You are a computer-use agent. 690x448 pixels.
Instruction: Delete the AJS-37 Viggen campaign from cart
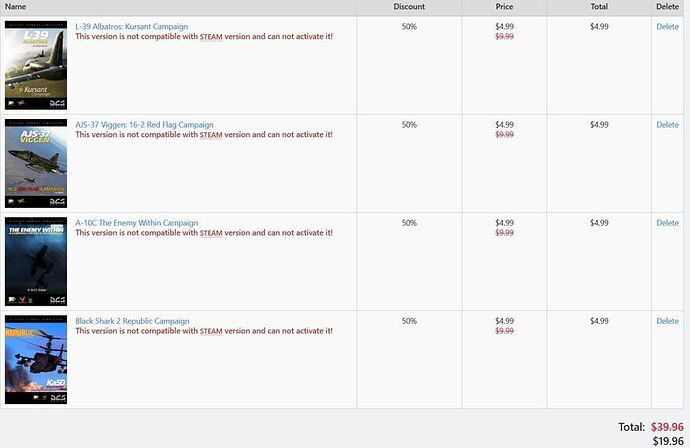pos(668,125)
